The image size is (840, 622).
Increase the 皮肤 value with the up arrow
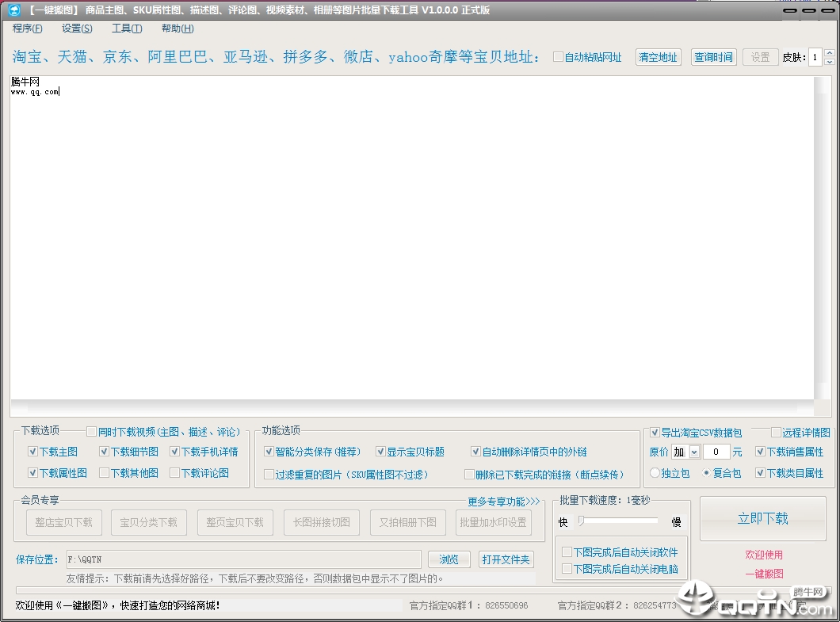829,53
